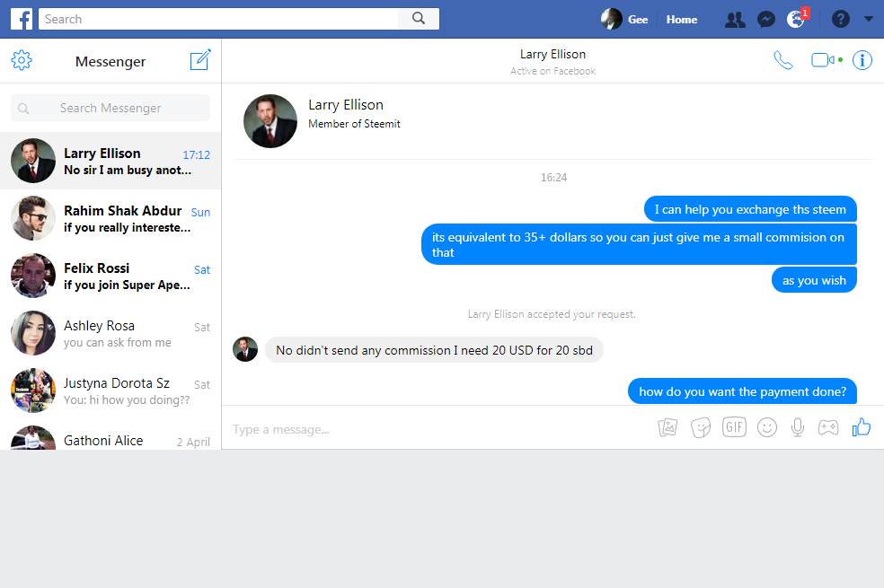This screenshot has width=884, height=588.
Task: Click Larry Ellison's large profile picture
Action: click(x=270, y=121)
